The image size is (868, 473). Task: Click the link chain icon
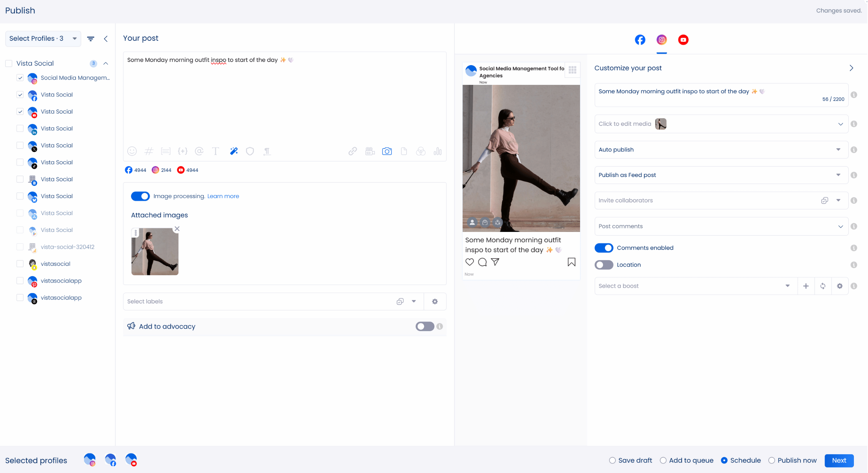click(x=352, y=151)
